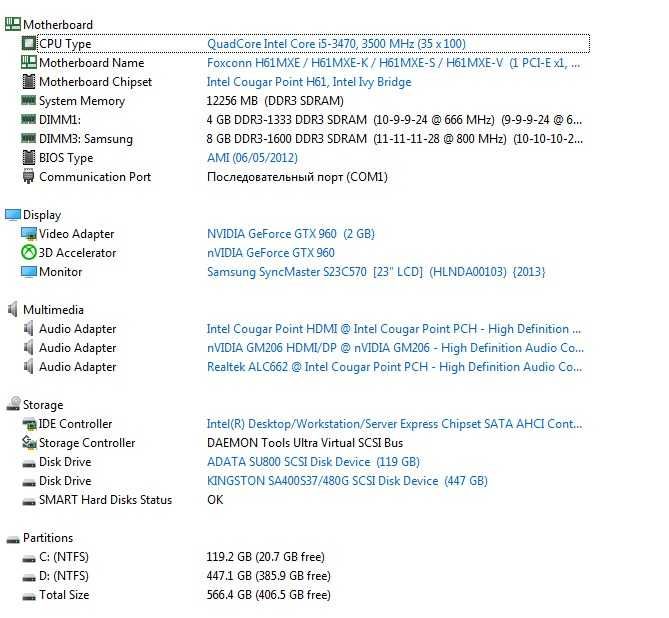Click the Последовательный порт (COM1) value

[x=297, y=177]
